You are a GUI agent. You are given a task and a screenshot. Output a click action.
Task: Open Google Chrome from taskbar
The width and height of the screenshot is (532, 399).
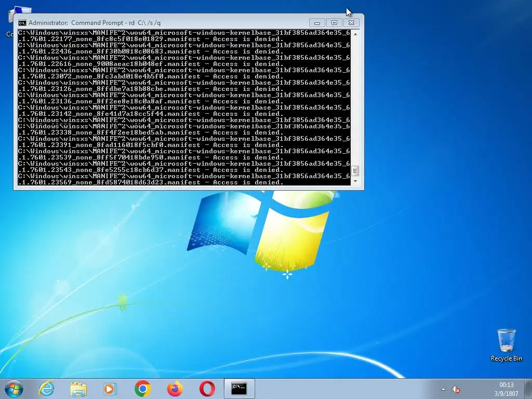coord(142,389)
